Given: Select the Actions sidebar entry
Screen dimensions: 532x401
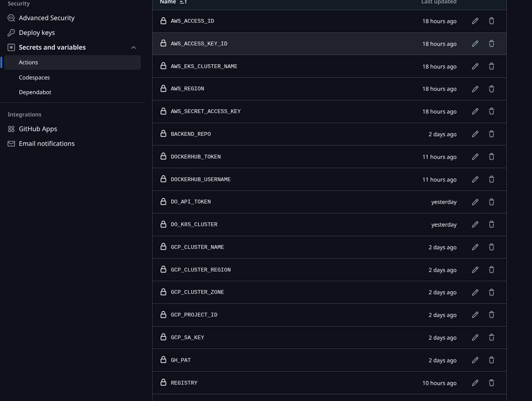Looking at the screenshot, I should [x=28, y=62].
